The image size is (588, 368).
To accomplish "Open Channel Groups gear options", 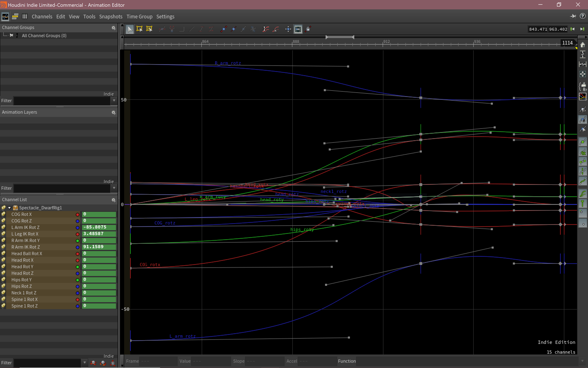I will (114, 28).
